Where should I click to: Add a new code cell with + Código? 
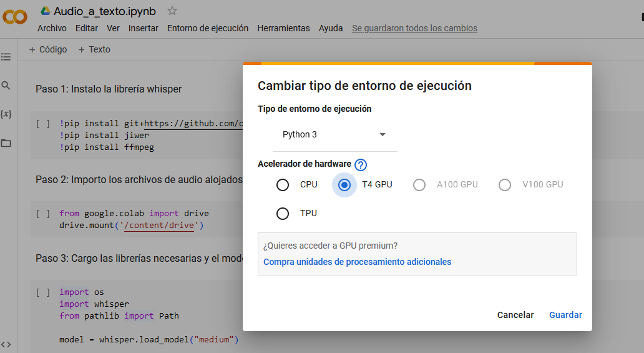pos(48,49)
